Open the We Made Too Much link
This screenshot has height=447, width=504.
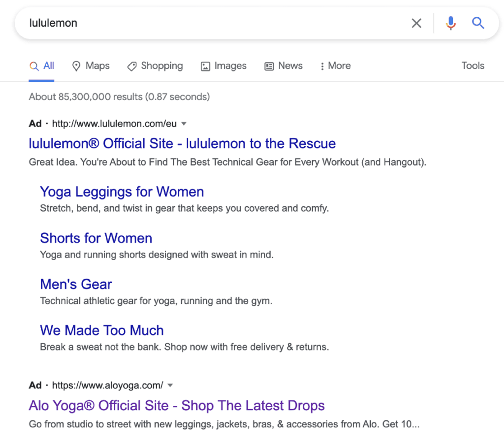102,330
